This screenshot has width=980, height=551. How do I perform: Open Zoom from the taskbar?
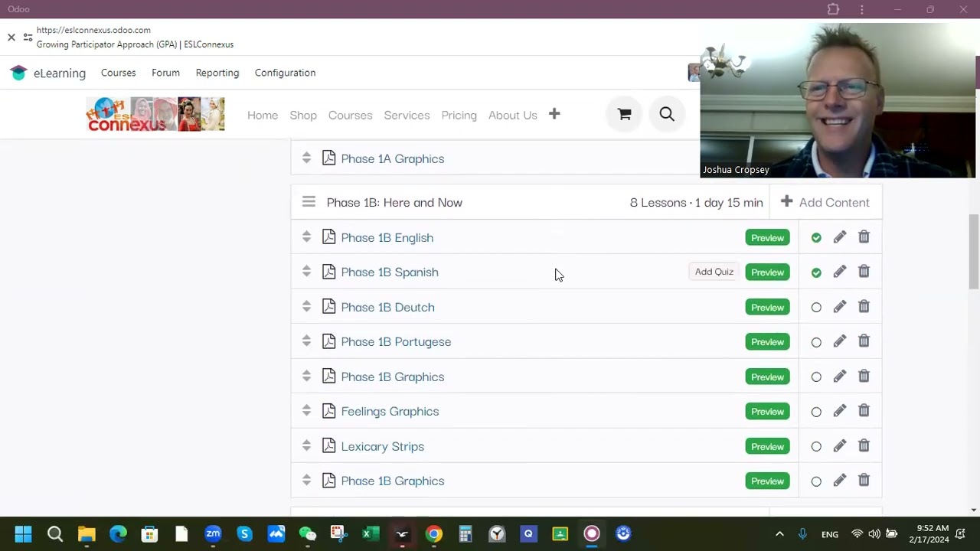point(213,533)
